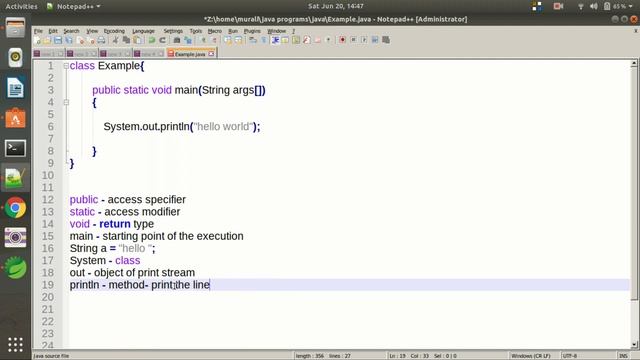Open the Macro menu
The image size is (640, 360).
coord(215,31)
